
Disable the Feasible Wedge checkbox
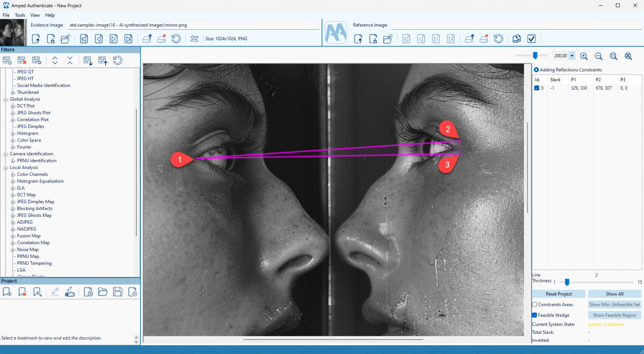click(534, 315)
